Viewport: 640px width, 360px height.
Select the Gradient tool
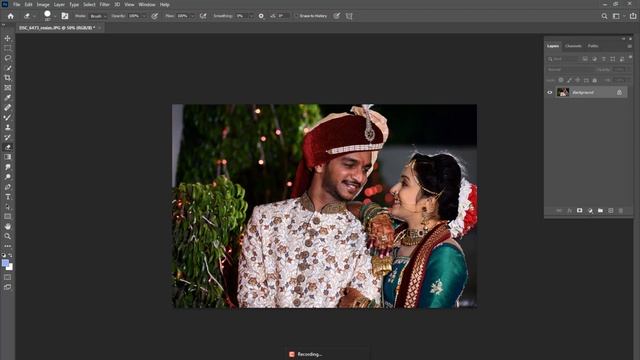tap(7, 157)
